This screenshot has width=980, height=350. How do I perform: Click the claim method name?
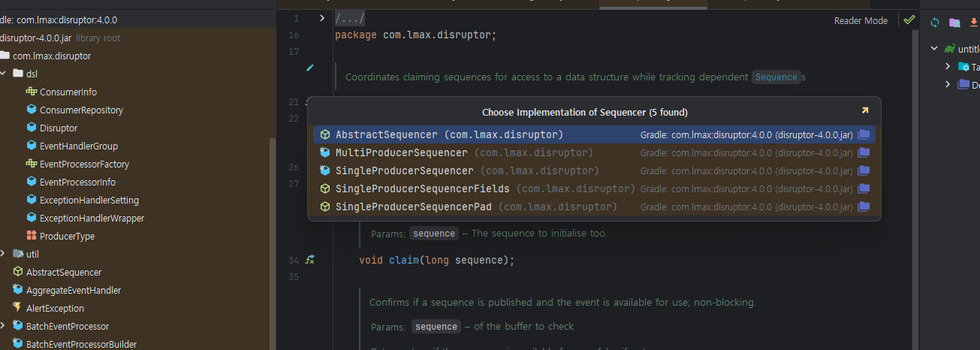[x=403, y=260]
